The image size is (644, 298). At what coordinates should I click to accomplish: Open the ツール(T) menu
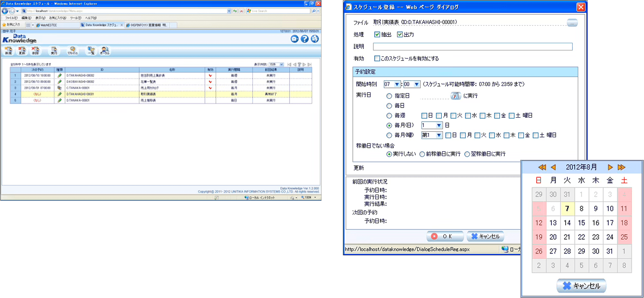coord(75,18)
